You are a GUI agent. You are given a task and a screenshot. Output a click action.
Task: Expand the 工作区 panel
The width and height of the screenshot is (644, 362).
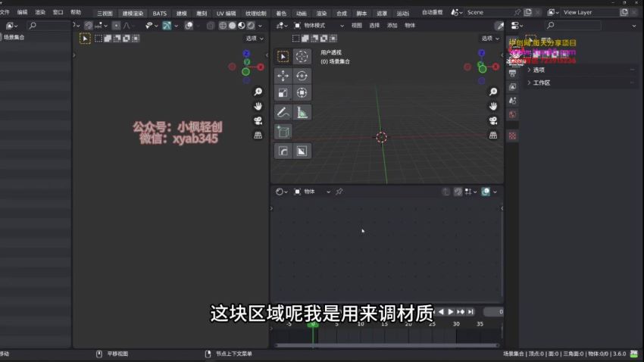pos(541,83)
